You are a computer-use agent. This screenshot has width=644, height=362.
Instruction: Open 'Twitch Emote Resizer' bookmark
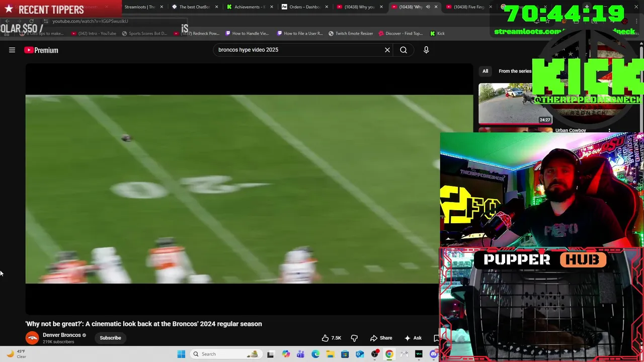tap(351, 33)
